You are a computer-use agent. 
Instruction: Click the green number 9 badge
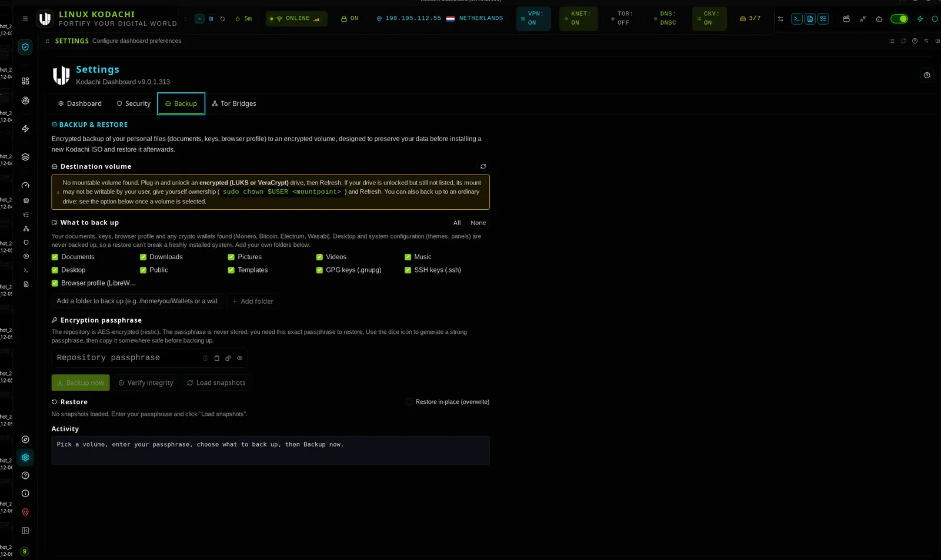coord(24,551)
